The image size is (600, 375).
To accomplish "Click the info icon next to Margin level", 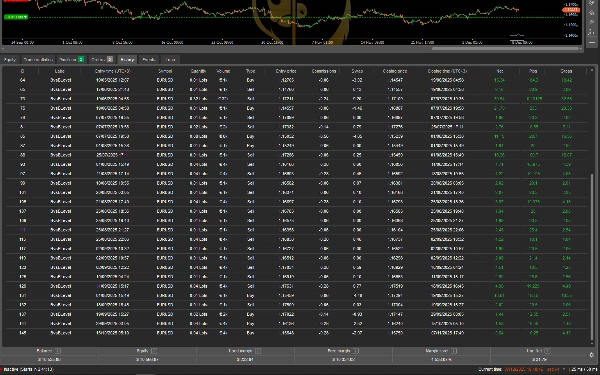I will click(x=454, y=351).
